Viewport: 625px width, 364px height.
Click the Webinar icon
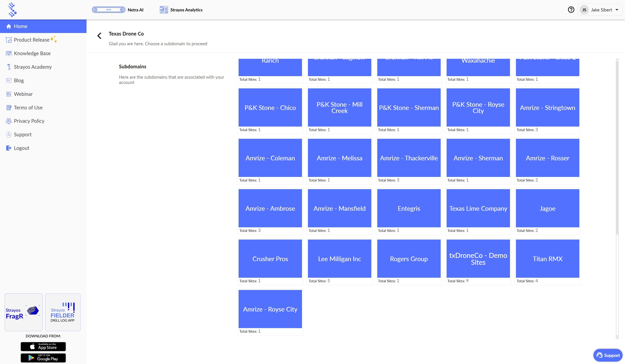point(9,94)
